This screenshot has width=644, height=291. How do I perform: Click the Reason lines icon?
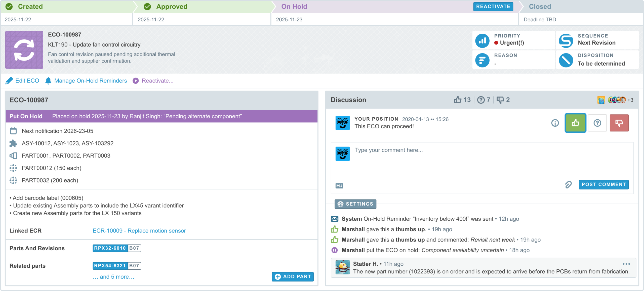(482, 60)
